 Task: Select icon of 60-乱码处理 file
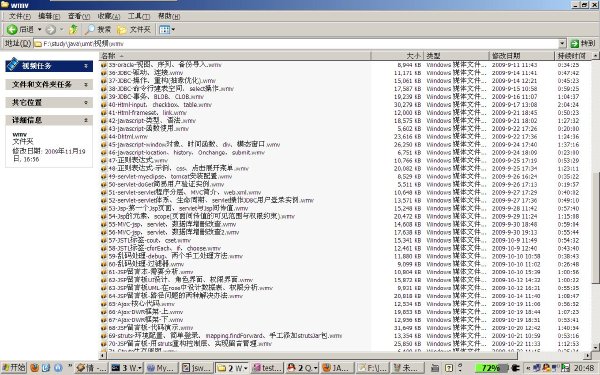coord(104,264)
